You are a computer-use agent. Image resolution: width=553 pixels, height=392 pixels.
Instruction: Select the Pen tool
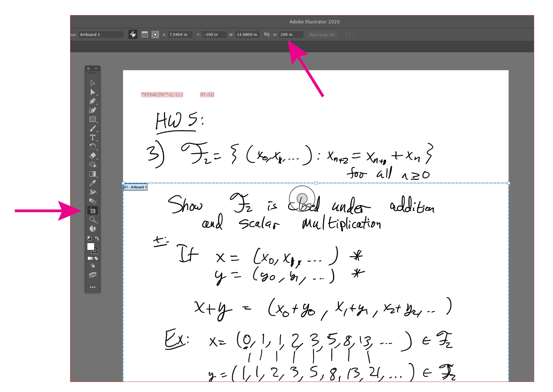click(x=93, y=101)
